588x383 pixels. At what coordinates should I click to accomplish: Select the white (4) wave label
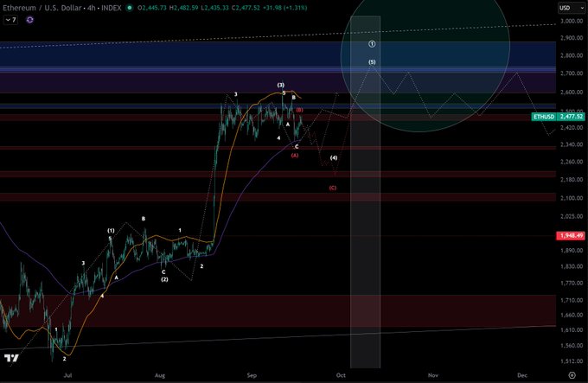[x=334, y=157]
